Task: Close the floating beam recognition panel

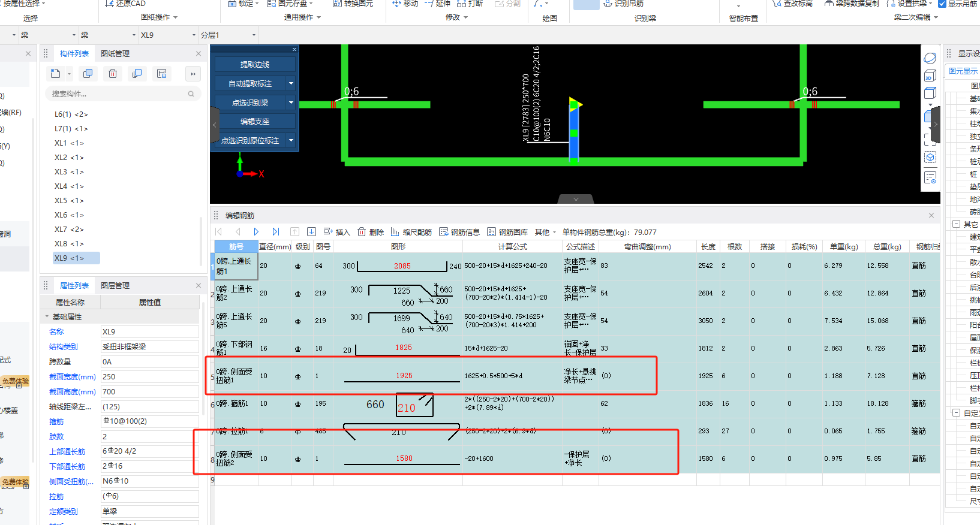Action: 294,49
